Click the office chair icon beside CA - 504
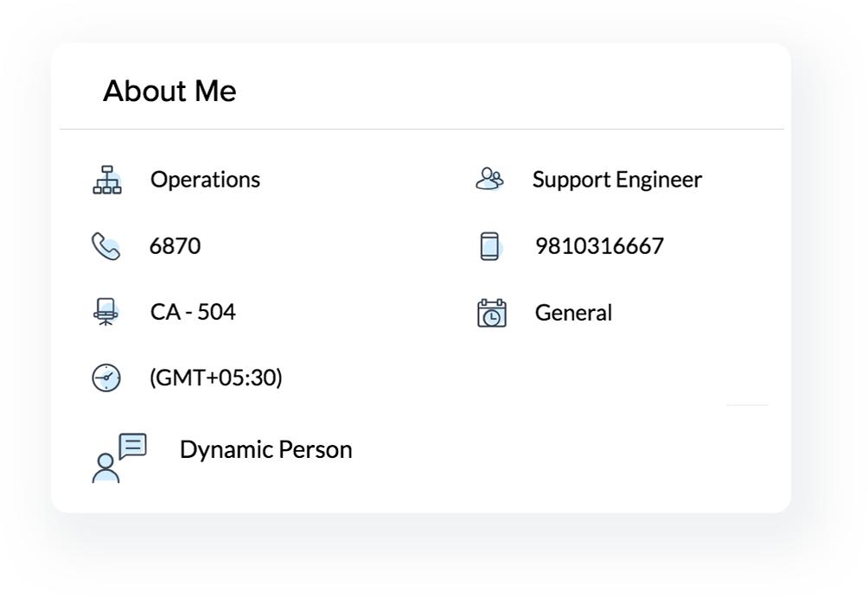The height and width of the screenshot is (597, 868). [106, 312]
